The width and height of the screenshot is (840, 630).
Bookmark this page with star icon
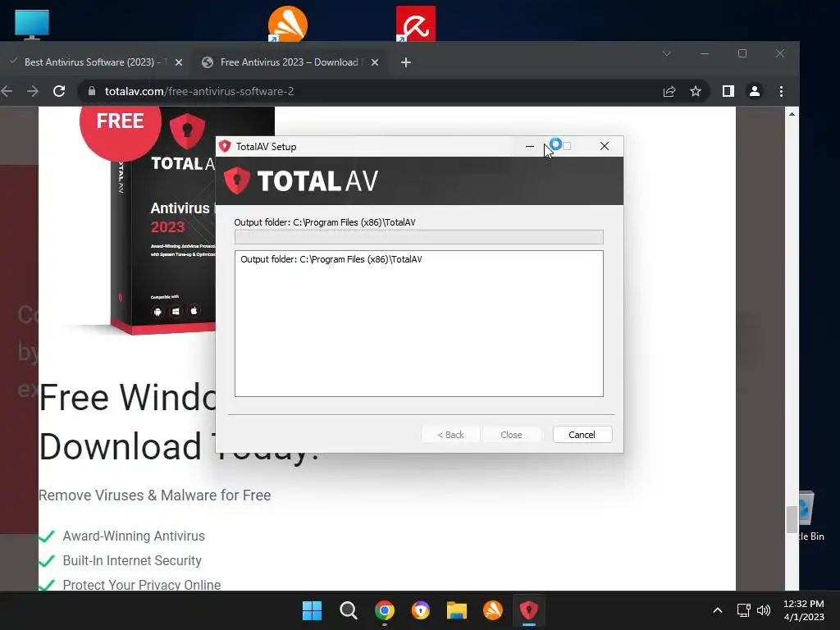tap(696, 92)
